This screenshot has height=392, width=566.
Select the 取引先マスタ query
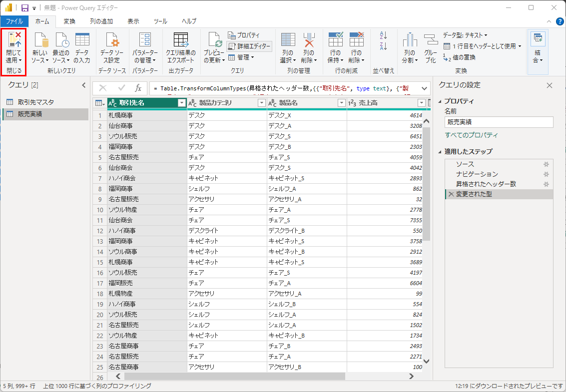(x=45, y=102)
